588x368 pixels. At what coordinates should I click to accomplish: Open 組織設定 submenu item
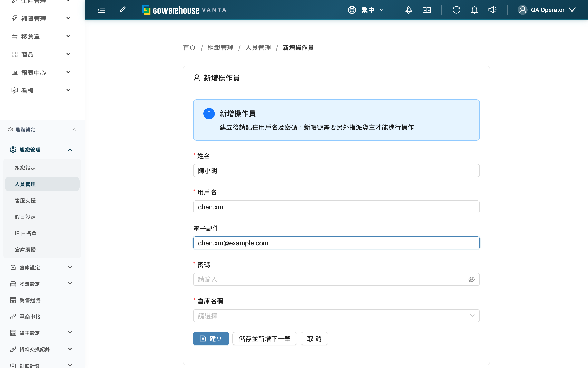[42, 168]
